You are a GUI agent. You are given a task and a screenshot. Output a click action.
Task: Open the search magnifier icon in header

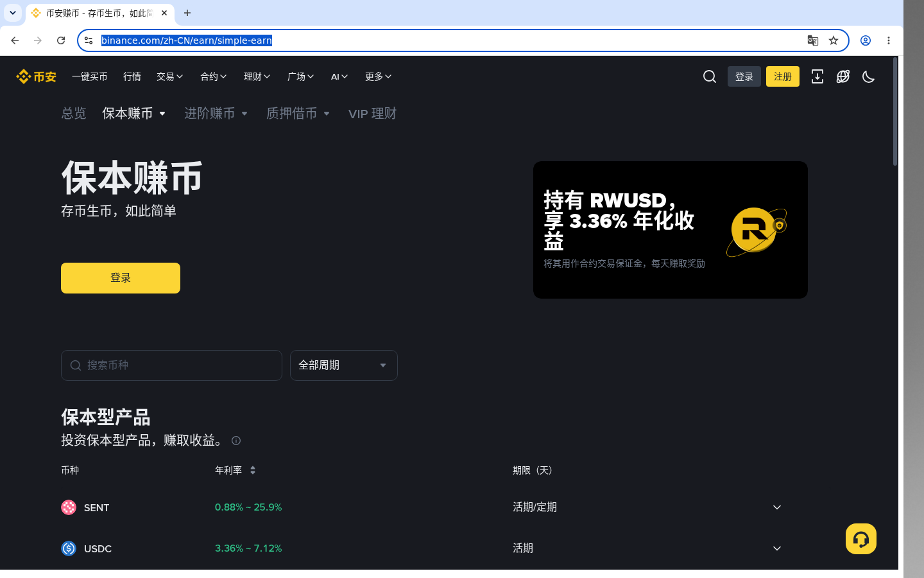coord(710,76)
